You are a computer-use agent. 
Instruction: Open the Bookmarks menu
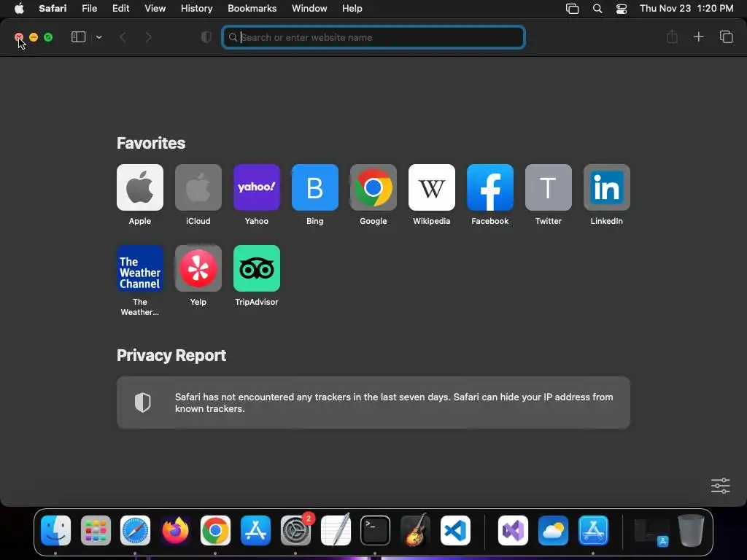252,9
